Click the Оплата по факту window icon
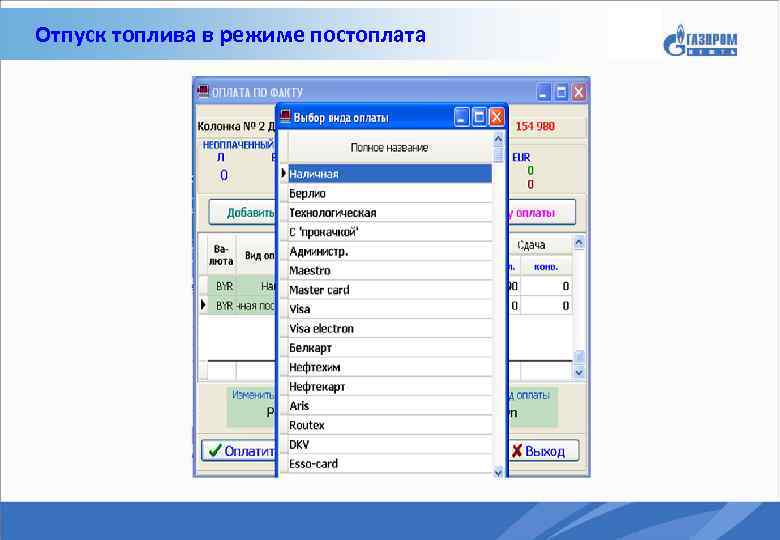 tap(202, 91)
